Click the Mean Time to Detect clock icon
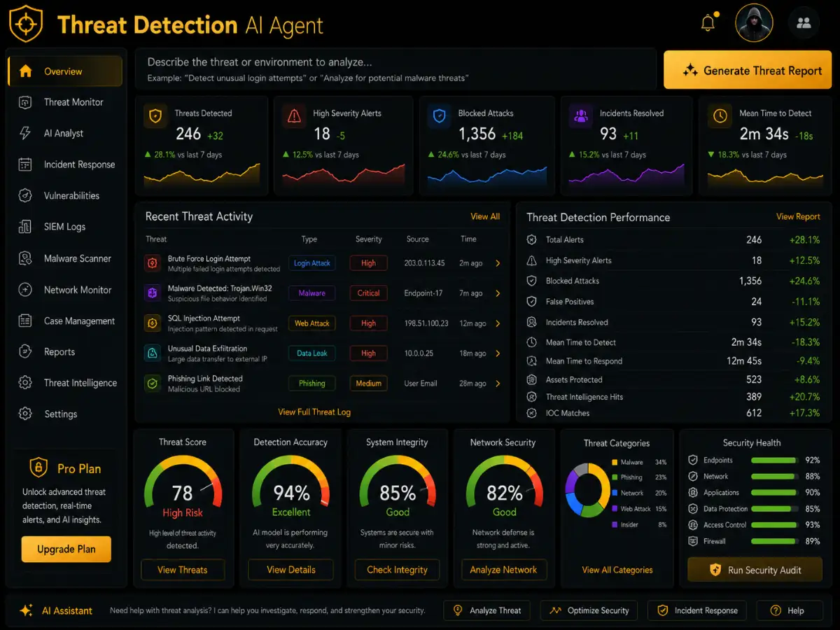Screen dimensions: 840x630 click(x=720, y=116)
